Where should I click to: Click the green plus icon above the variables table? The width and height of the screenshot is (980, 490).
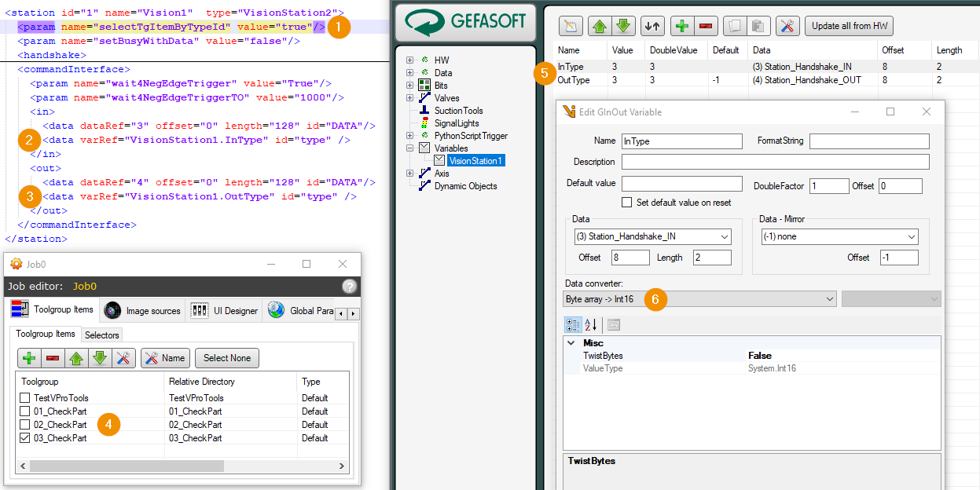pyautogui.click(x=682, y=25)
